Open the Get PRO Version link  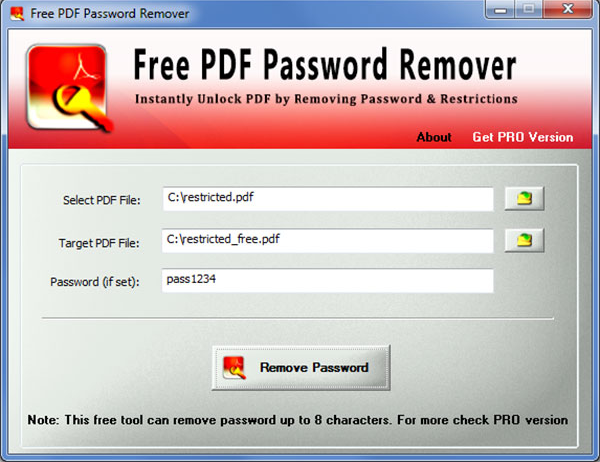(523, 137)
